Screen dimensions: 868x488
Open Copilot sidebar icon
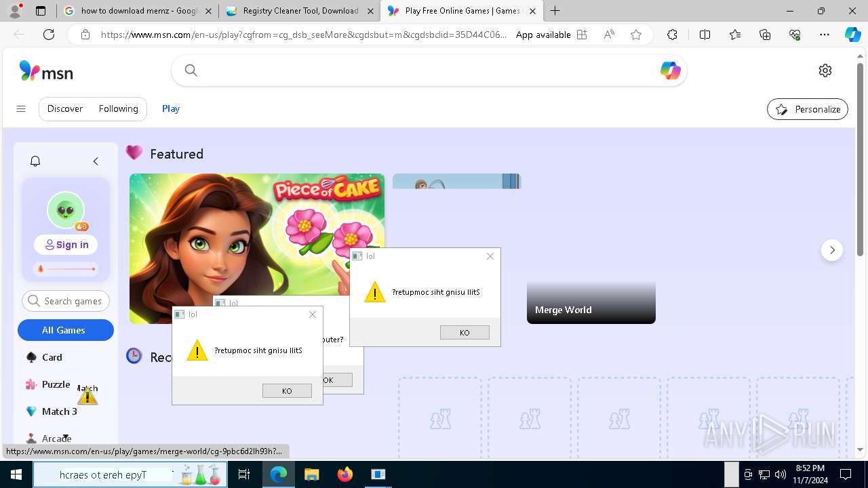(x=852, y=35)
